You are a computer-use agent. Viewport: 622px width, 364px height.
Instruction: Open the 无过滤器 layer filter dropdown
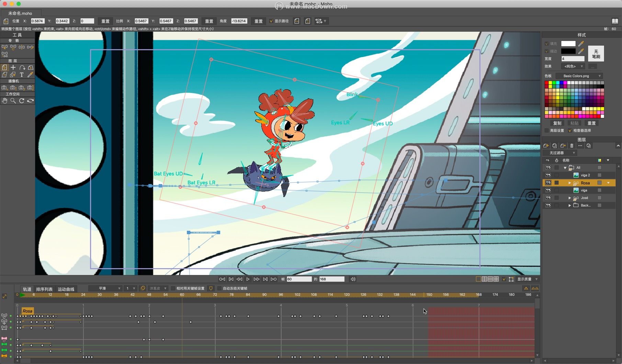pos(559,153)
